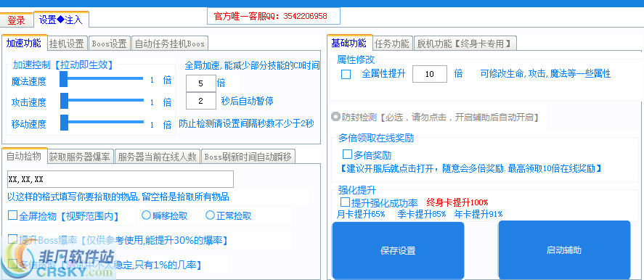
Task: Select the 自动捡物 tab
Action: (24, 156)
